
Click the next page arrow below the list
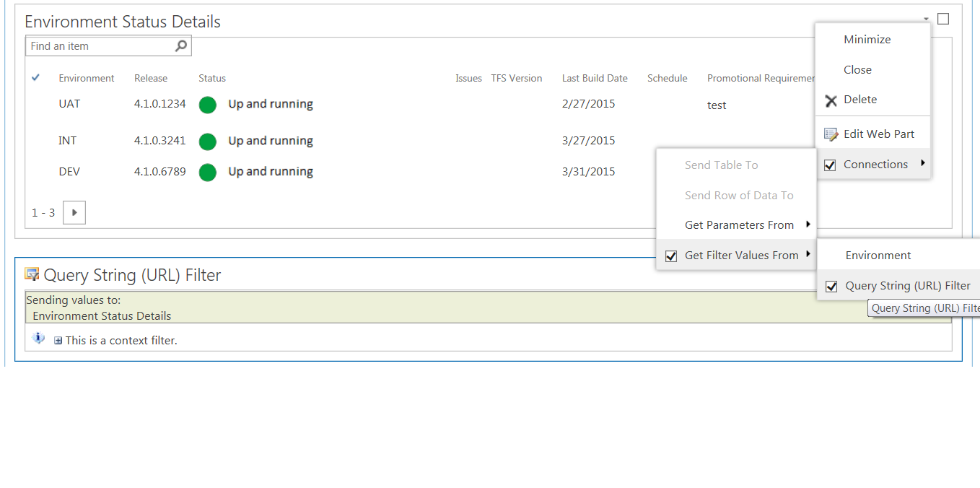74,212
